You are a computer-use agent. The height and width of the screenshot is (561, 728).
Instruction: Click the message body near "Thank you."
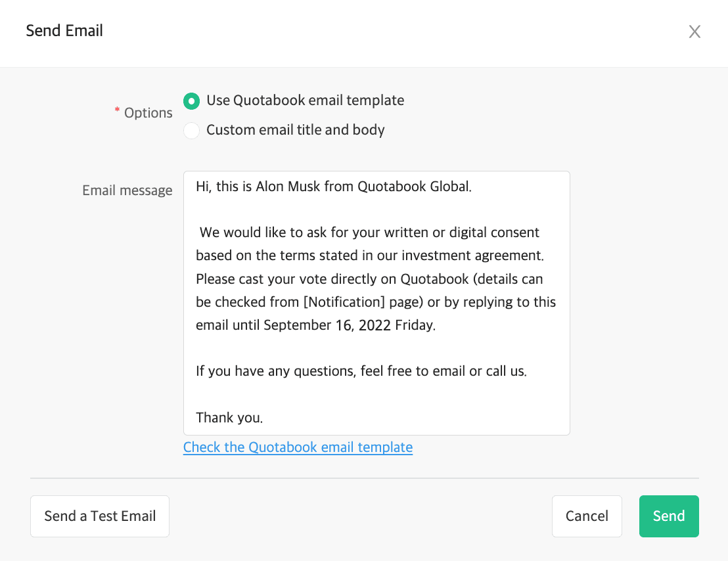coord(229,417)
